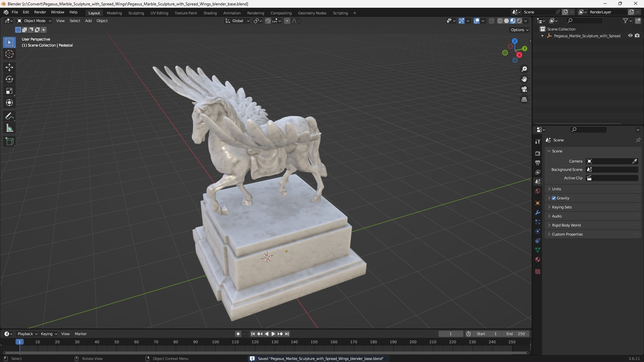Open the Add menu in viewport header

[88, 21]
